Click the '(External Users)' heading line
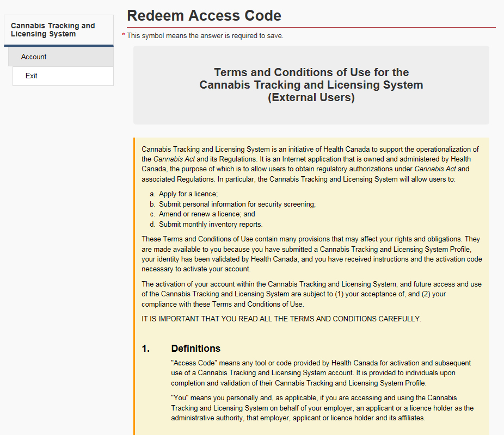The width and height of the screenshot is (504, 435). point(311,98)
